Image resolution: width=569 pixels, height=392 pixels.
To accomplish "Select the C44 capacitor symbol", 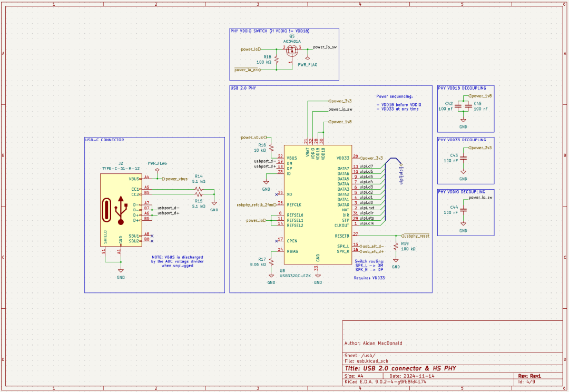I will (x=464, y=210).
